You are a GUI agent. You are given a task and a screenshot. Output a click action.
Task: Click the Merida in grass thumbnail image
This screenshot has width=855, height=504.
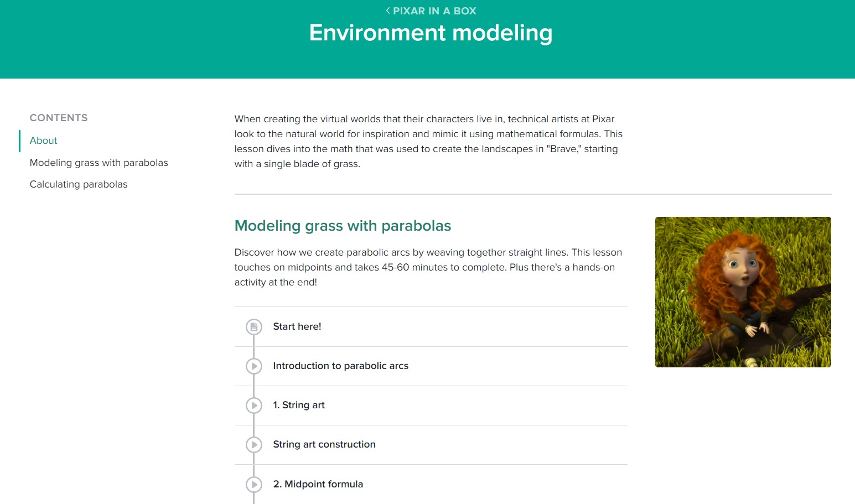click(743, 292)
